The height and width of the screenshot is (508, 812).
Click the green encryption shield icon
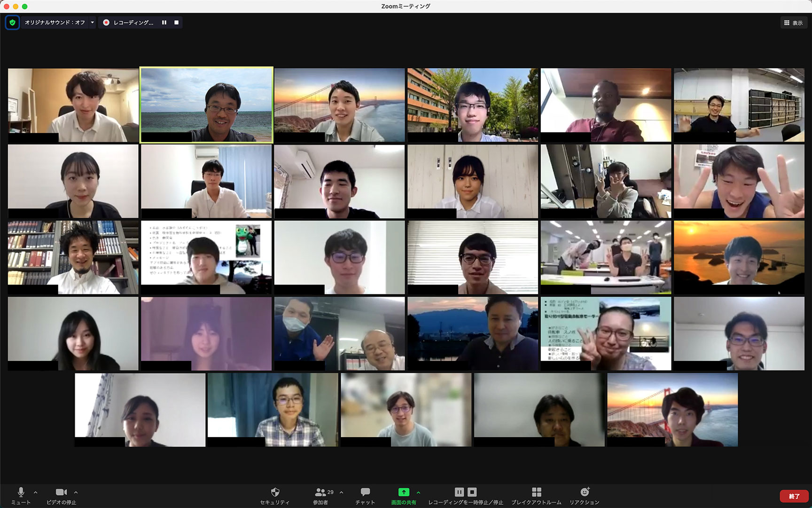[12, 23]
